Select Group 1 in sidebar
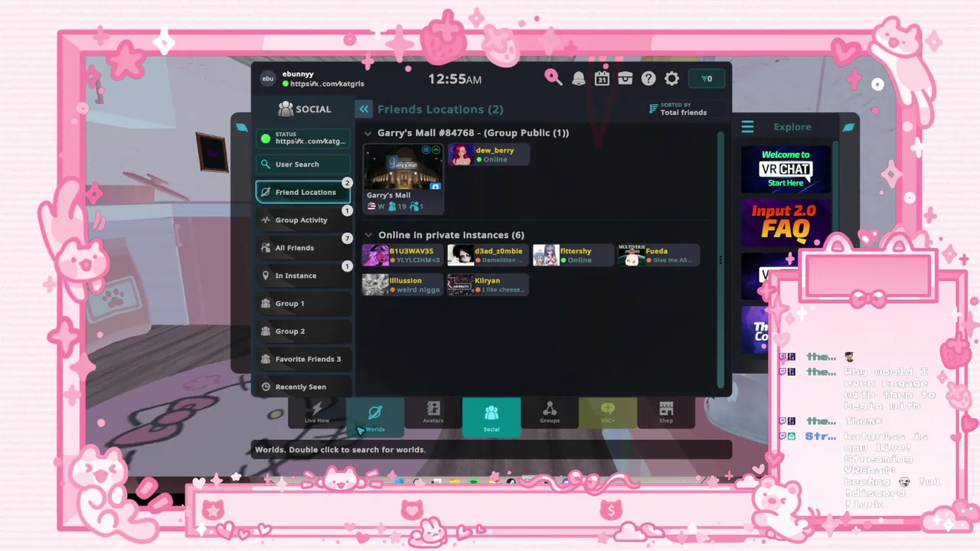The image size is (980, 551). 303,304
